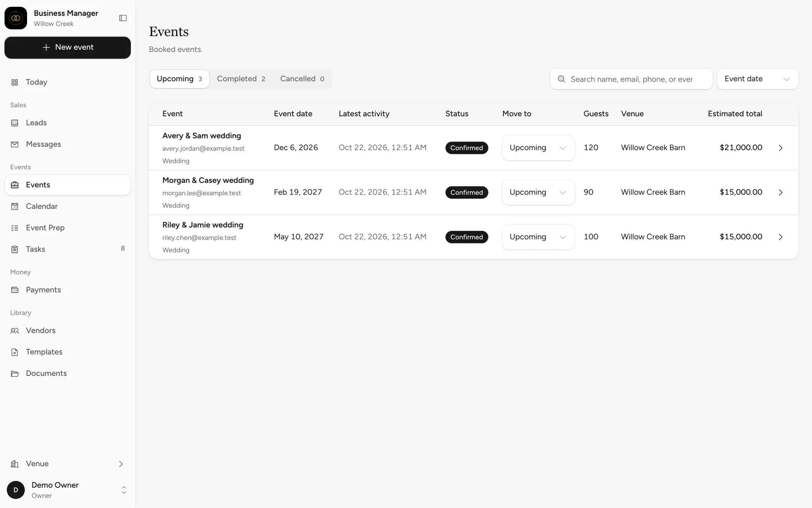Open Tasks page
Viewport: 812px width, 508px height.
[x=68, y=249]
